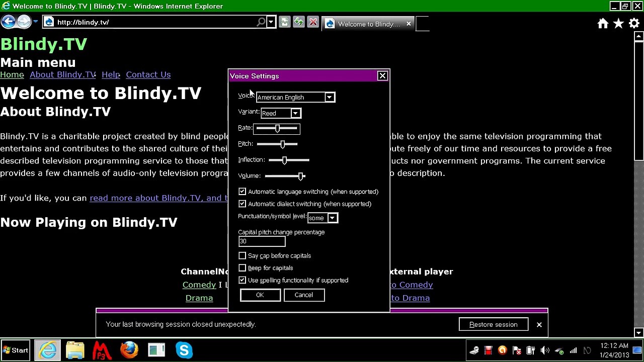This screenshot has height=362, width=644.
Task: Launch Skype from the taskbar
Action: pyautogui.click(x=184, y=350)
